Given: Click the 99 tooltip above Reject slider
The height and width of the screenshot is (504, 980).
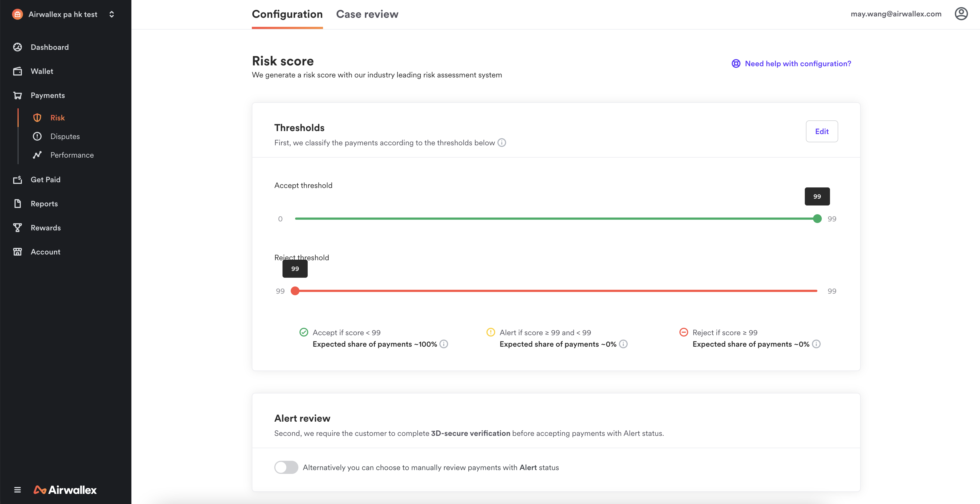Looking at the screenshot, I should click(295, 268).
